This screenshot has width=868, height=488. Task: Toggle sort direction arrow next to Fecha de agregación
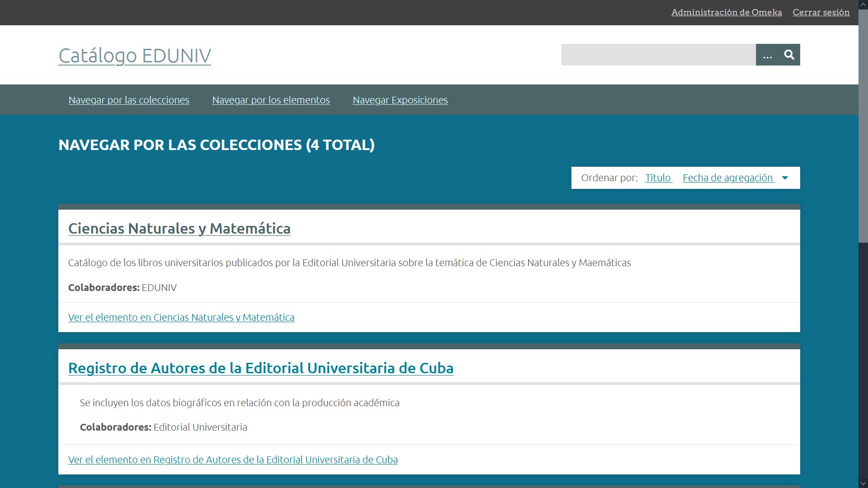[785, 178]
